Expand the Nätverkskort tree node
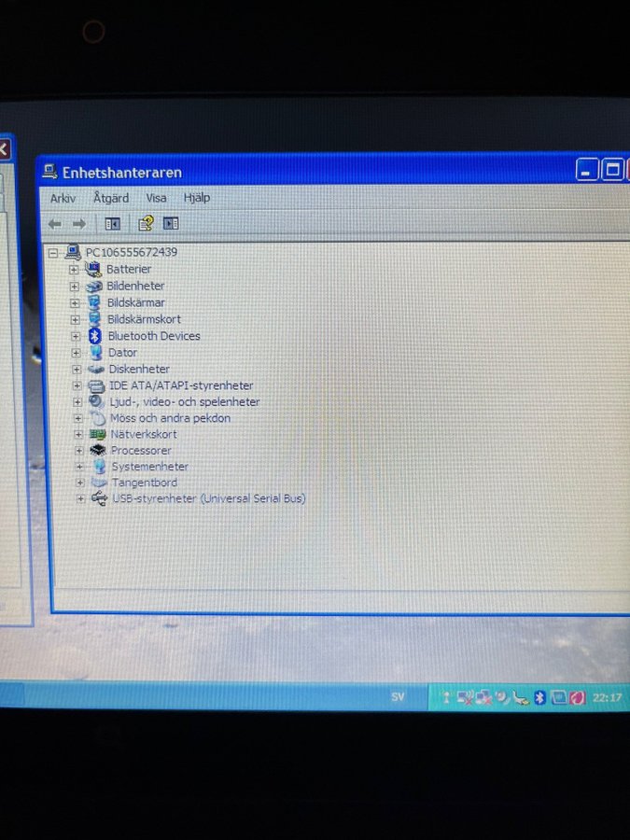This screenshot has width=630, height=840. pos(78,434)
